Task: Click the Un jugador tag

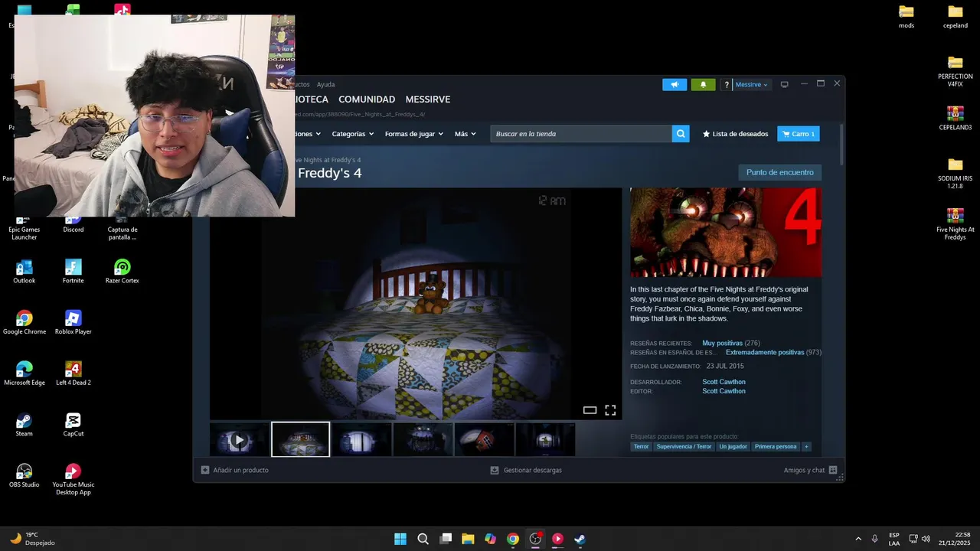Action: point(733,446)
